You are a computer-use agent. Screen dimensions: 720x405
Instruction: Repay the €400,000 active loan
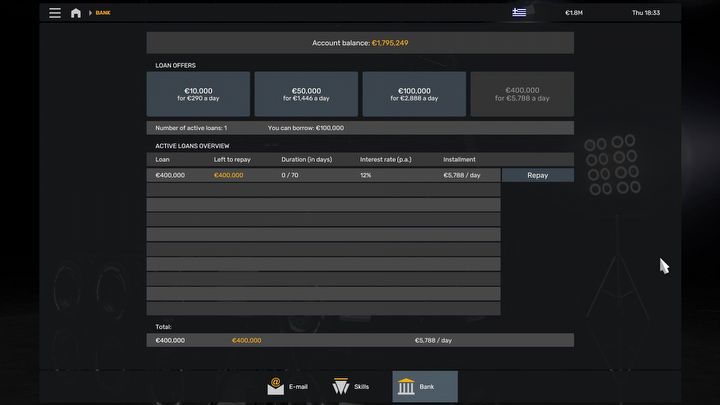click(538, 175)
